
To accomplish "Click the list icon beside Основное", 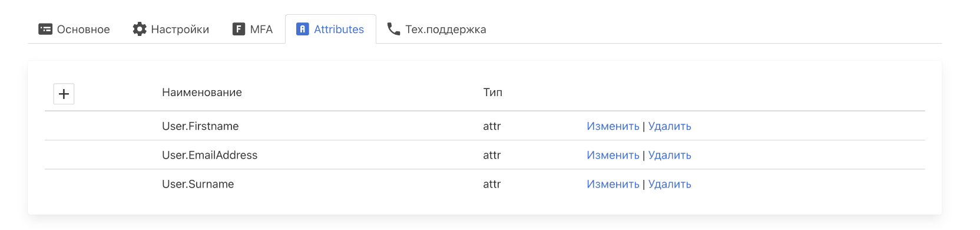I will 45,29.
